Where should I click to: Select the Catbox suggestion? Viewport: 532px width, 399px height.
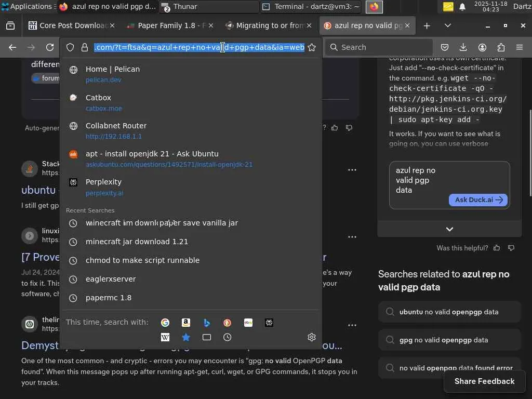(191, 102)
